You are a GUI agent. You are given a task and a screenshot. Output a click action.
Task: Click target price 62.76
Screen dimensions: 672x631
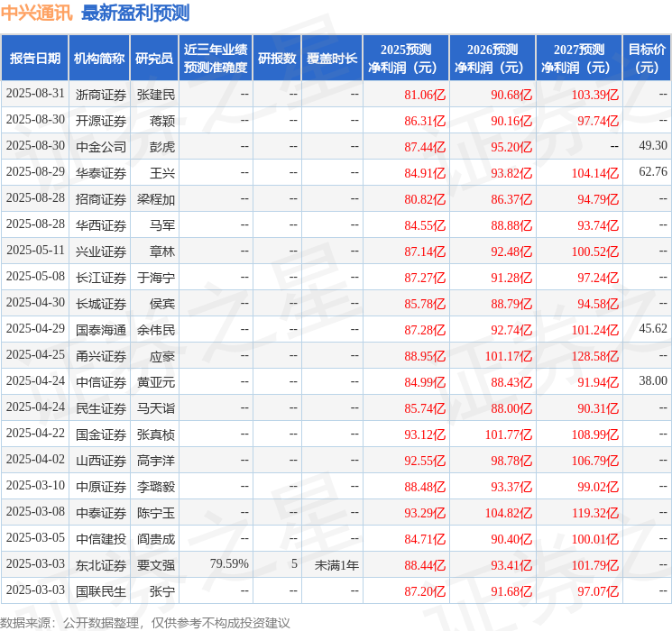click(x=653, y=172)
